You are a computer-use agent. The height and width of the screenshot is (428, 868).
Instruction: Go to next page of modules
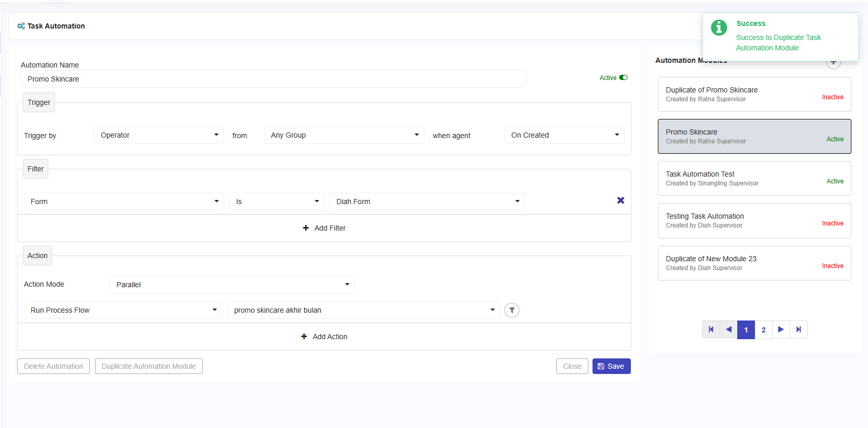tap(781, 329)
